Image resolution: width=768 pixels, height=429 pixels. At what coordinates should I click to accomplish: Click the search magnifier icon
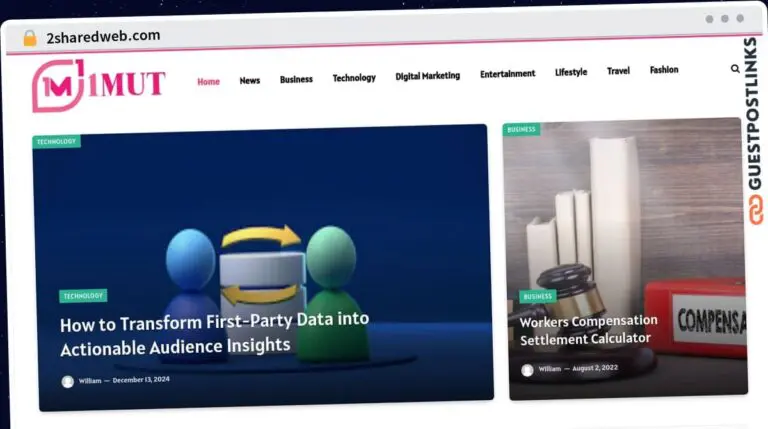pyautogui.click(x=735, y=70)
